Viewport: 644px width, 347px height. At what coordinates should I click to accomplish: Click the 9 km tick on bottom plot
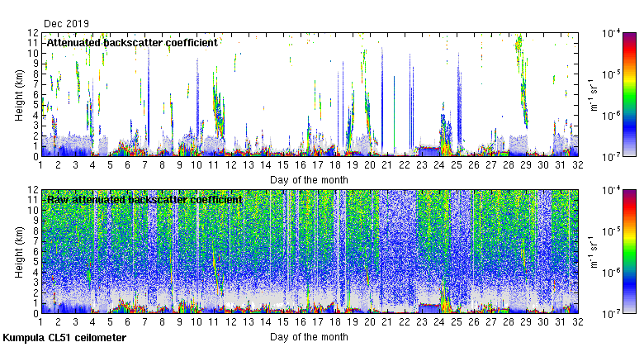(36, 221)
